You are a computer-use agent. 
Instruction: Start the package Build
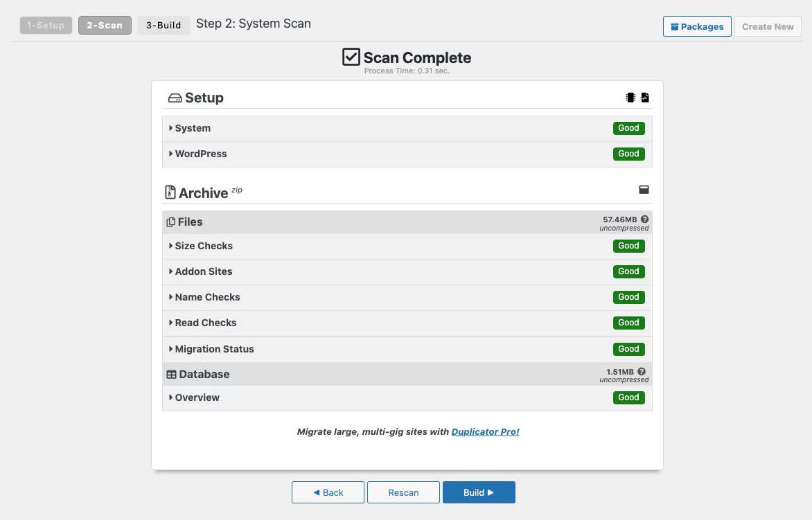(x=479, y=492)
